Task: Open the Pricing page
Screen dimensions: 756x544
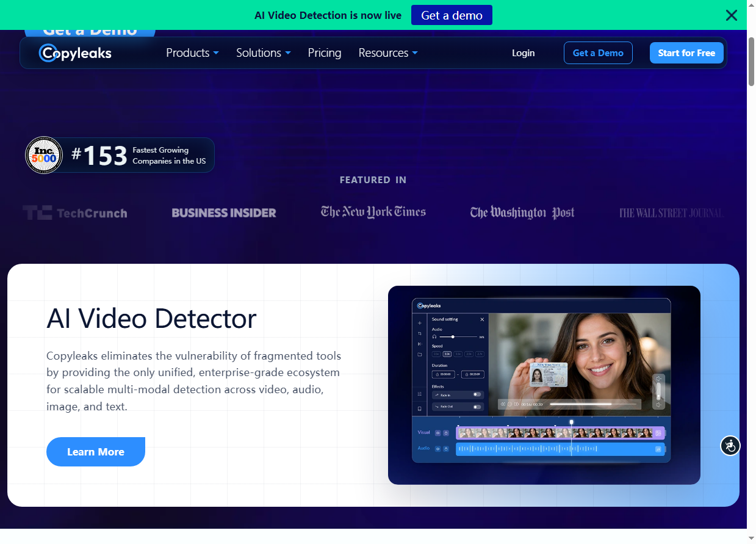Action: 325,53
